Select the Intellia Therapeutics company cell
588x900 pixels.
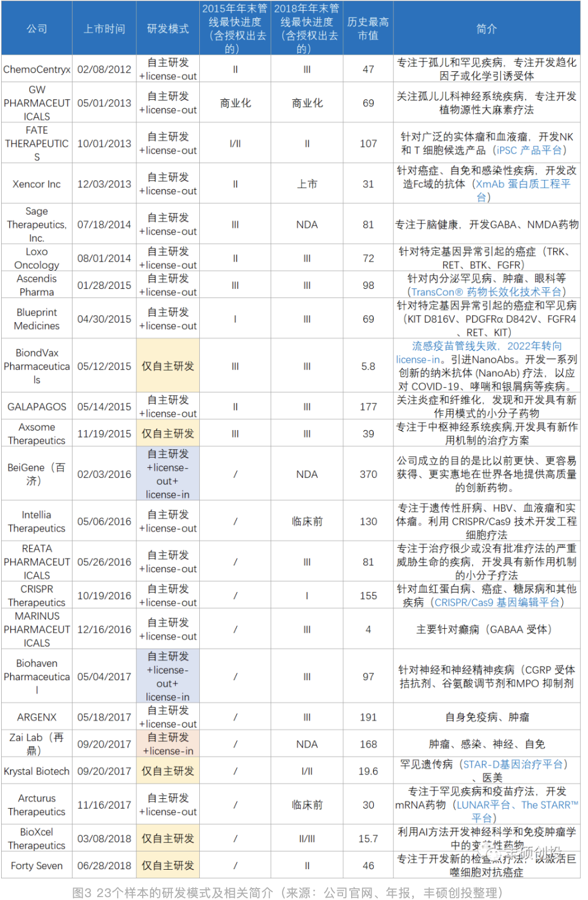(x=37, y=521)
